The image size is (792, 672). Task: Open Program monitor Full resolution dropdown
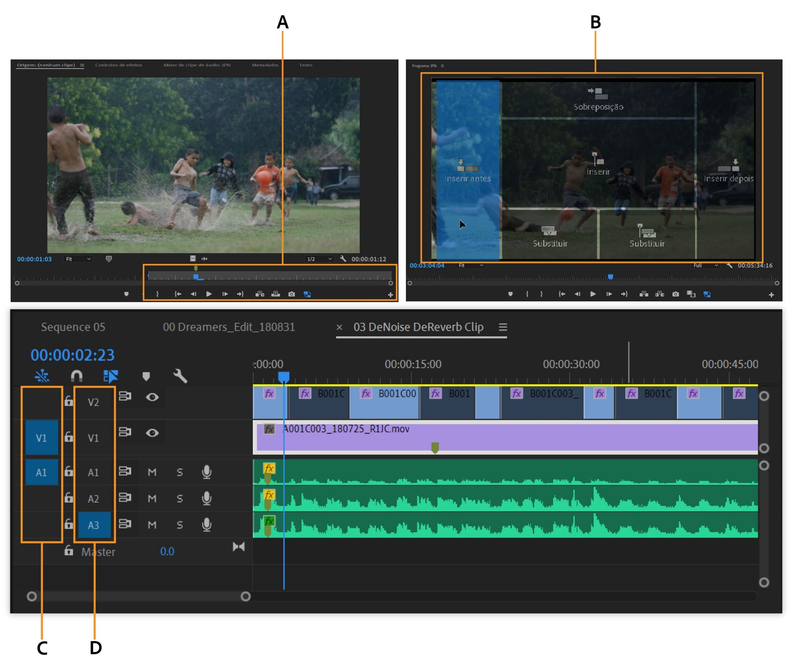[705, 266]
